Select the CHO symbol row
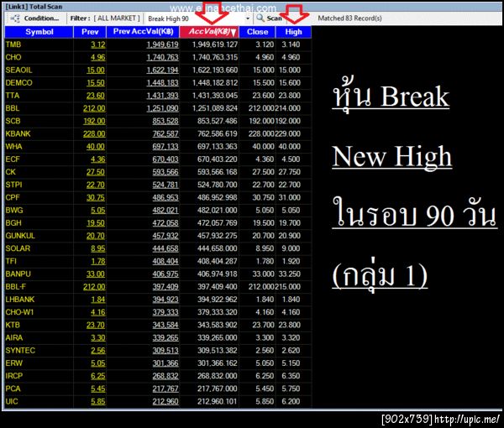Image resolution: width=504 pixels, height=428 pixels. coord(158,57)
